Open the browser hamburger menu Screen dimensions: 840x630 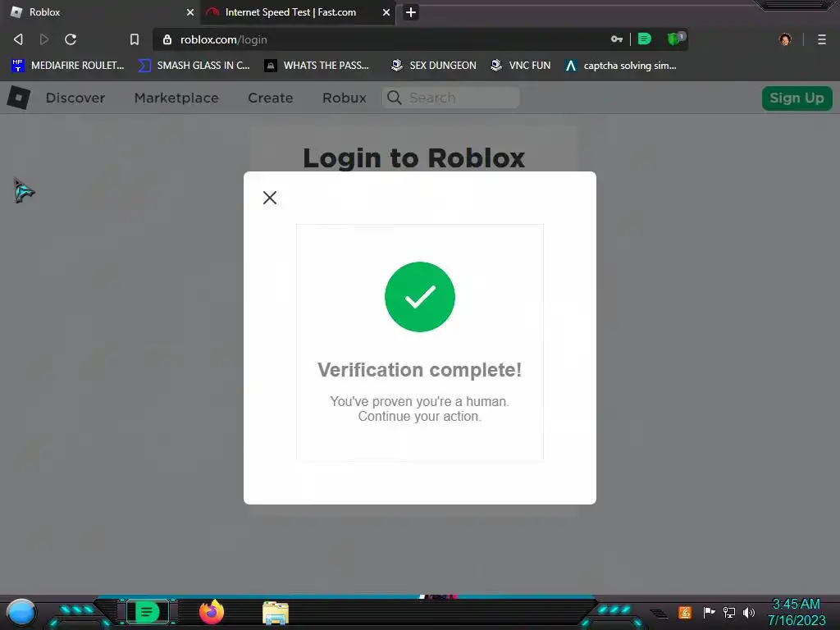click(x=821, y=39)
